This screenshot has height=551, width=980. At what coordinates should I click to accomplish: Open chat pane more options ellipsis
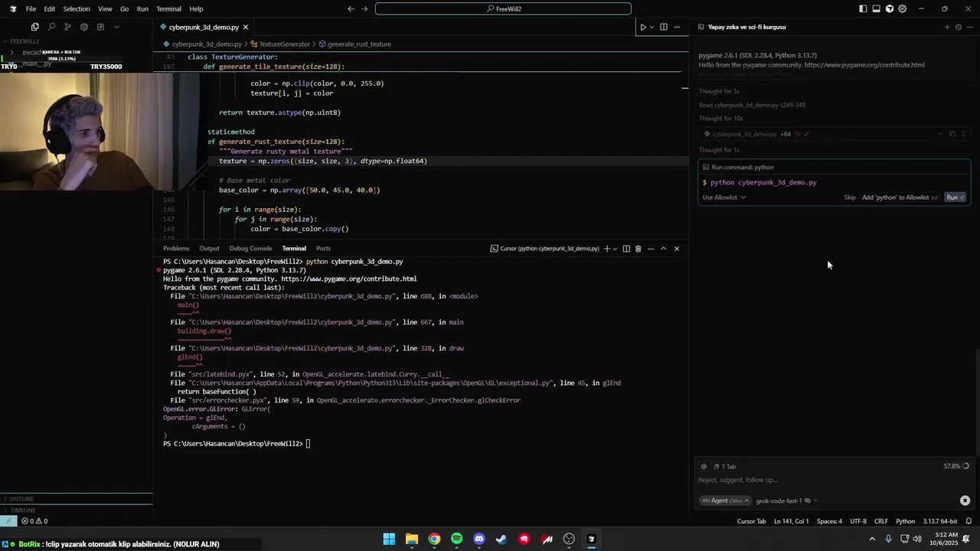[970, 27]
